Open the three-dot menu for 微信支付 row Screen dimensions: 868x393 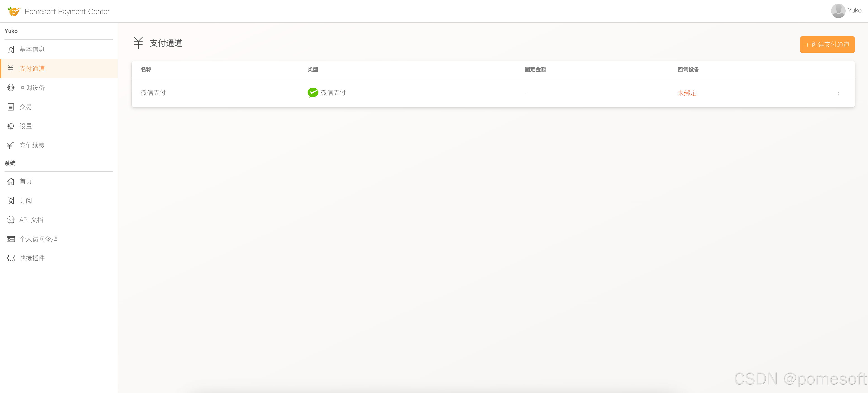tap(838, 92)
